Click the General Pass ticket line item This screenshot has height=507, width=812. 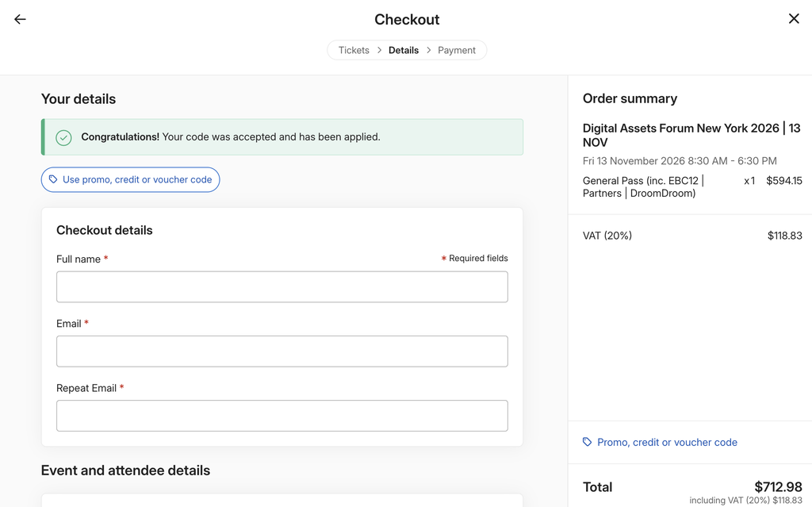tap(691, 186)
